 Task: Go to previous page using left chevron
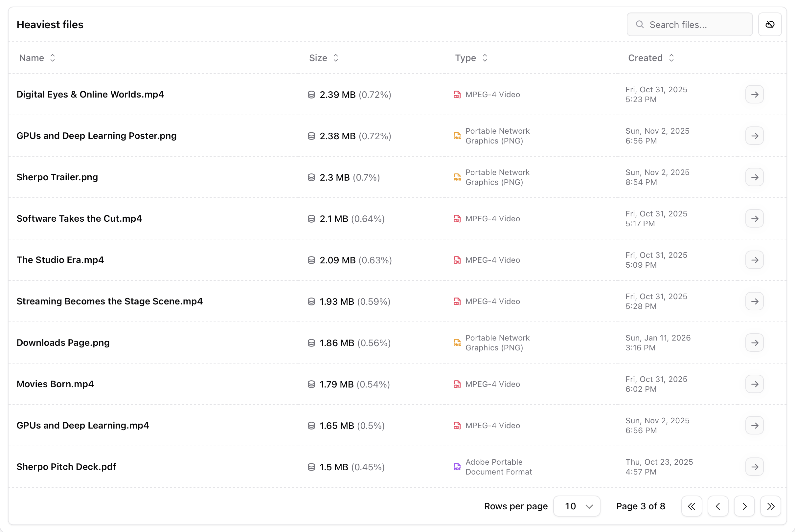click(718, 506)
